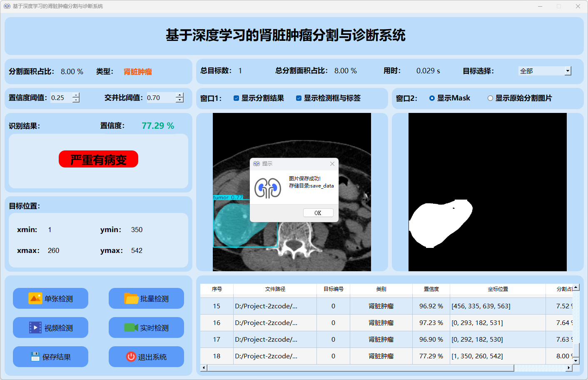Click the 置信度 column header
The height and width of the screenshot is (380, 588).
tap(431, 289)
